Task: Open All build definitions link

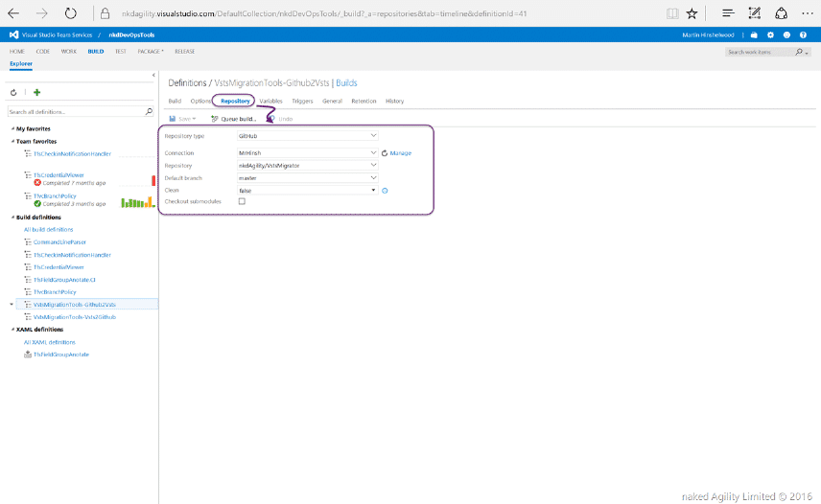Action: 48,230
